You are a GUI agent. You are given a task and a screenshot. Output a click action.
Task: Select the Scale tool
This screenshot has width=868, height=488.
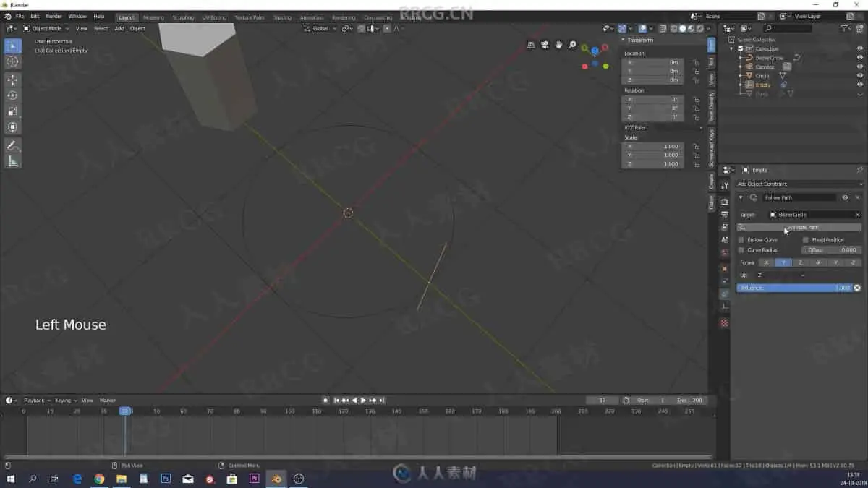point(13,111)
